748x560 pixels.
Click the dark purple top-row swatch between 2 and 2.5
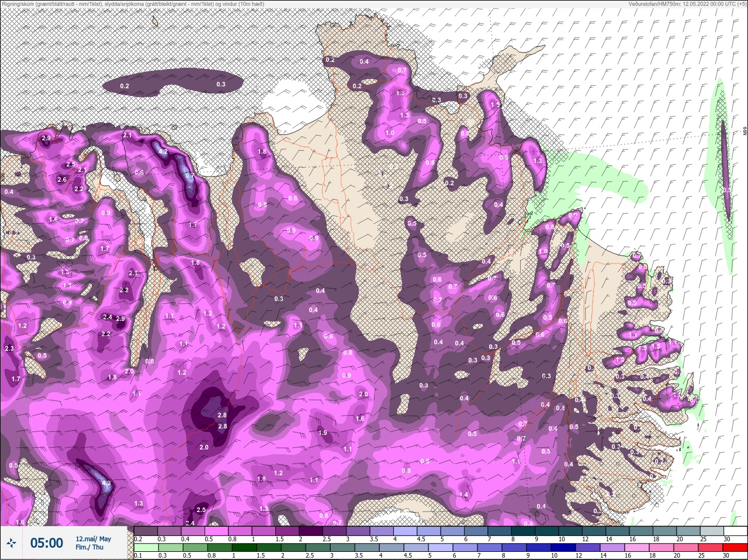click(x=311, y=531)
